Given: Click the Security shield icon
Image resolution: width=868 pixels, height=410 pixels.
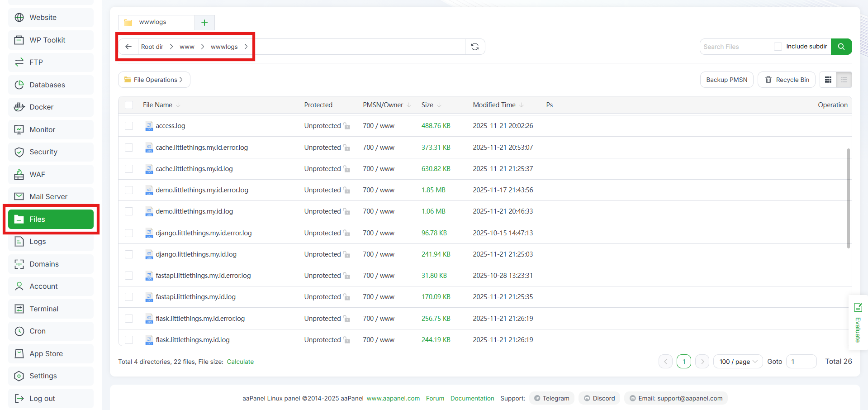Looking at the screenshot, I should (19, 152).
